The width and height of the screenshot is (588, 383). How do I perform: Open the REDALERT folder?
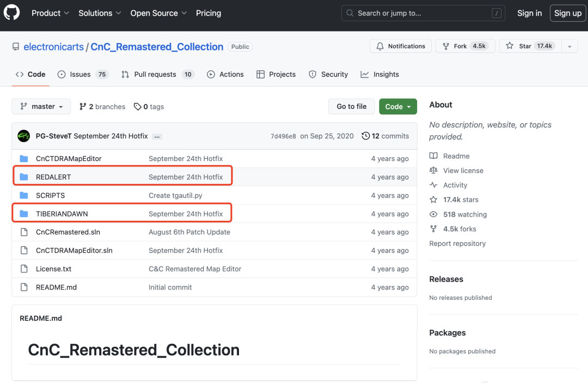tap(53, 177)
